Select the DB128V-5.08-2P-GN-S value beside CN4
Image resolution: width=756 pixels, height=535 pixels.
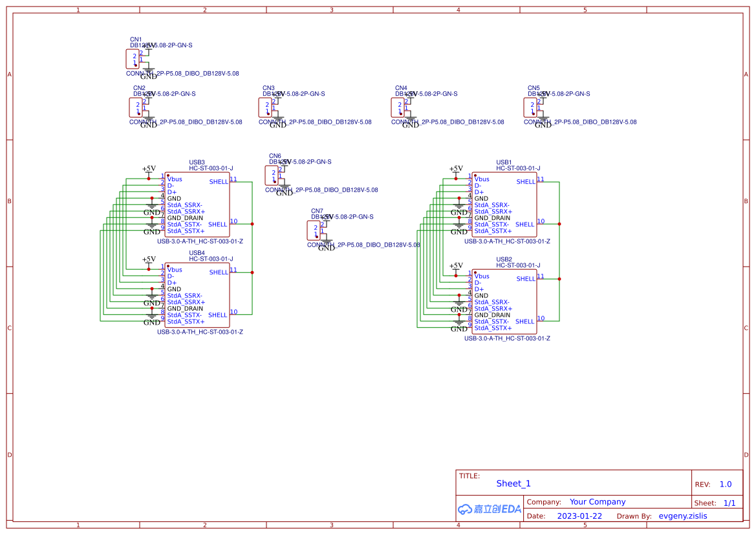point(426,94)
